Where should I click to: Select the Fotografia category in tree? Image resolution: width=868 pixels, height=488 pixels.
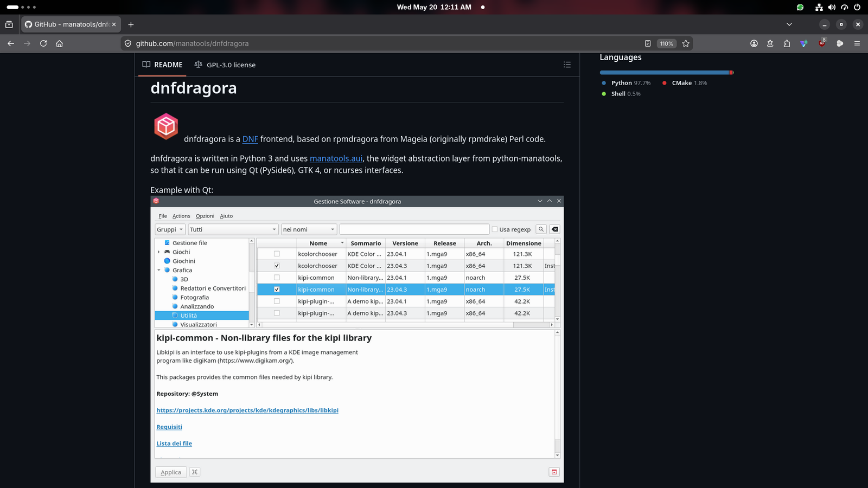pyautogui.click(x=194, y=297)
